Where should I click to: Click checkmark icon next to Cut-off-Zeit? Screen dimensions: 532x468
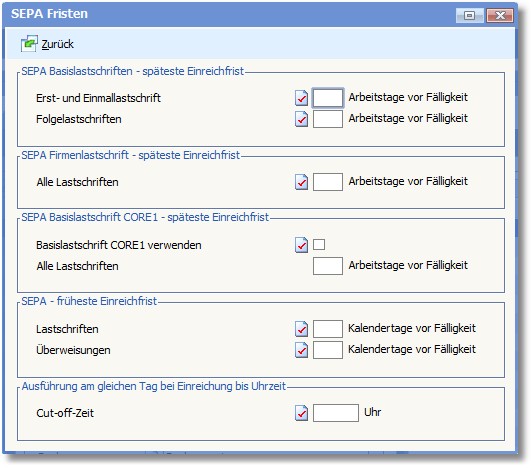[301, 413]
